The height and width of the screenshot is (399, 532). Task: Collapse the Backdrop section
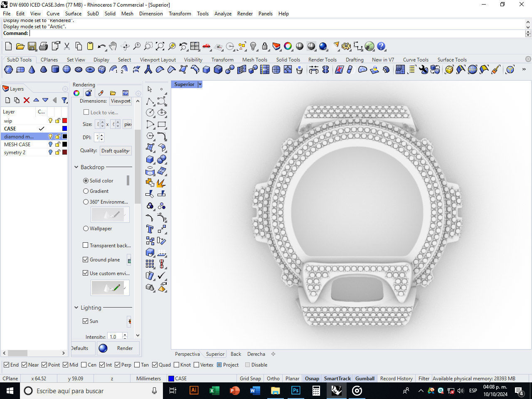pos(76,167)
